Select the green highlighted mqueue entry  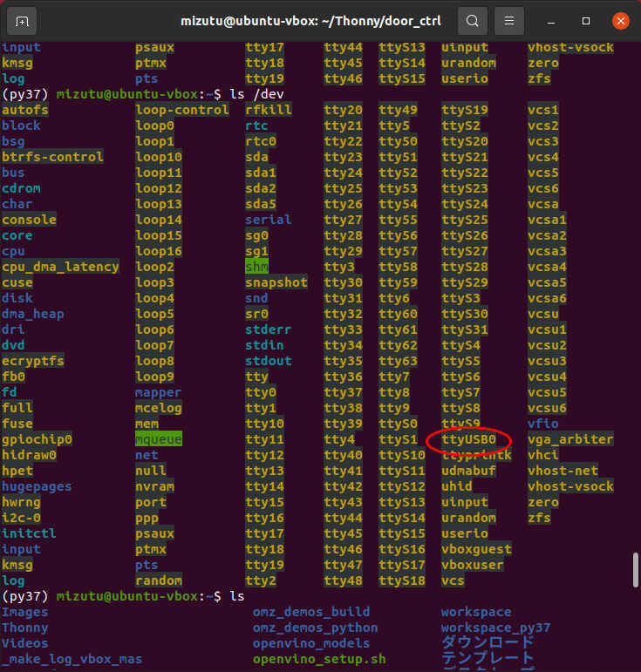(x=159, y=439)
